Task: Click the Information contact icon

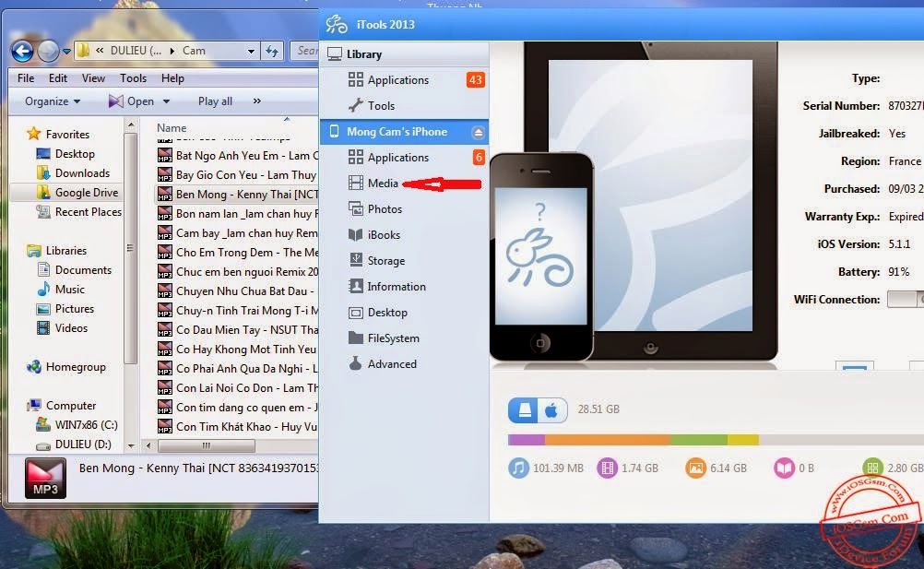Action: [x=355, y=286]
